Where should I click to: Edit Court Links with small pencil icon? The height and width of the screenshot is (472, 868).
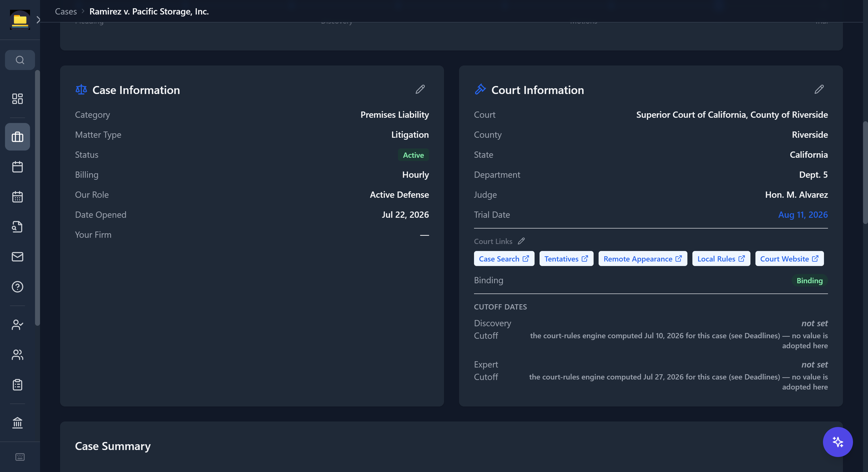click(x=521, y=241)
